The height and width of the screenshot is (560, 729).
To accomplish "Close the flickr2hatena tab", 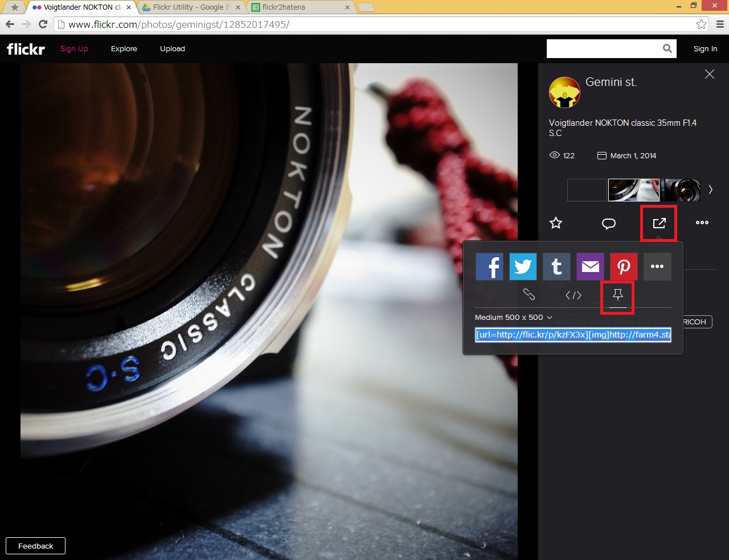I will click(x=347, y=7).
